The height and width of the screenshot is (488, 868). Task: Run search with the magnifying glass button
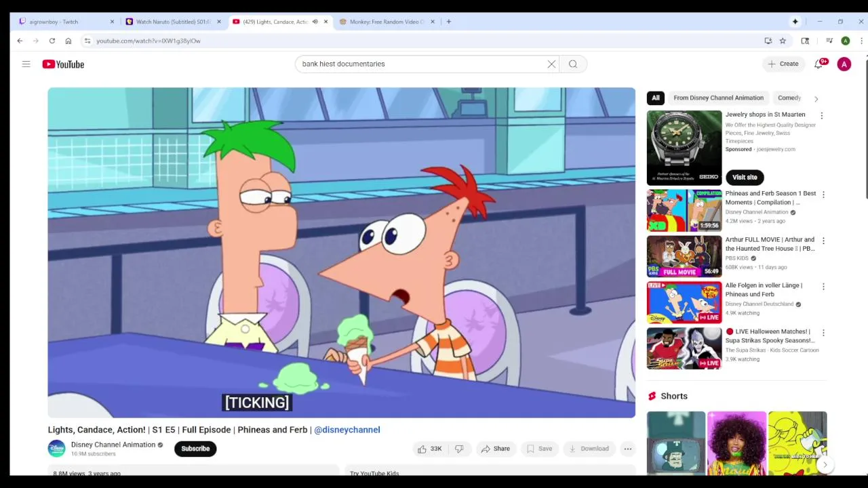click(573, 64)
